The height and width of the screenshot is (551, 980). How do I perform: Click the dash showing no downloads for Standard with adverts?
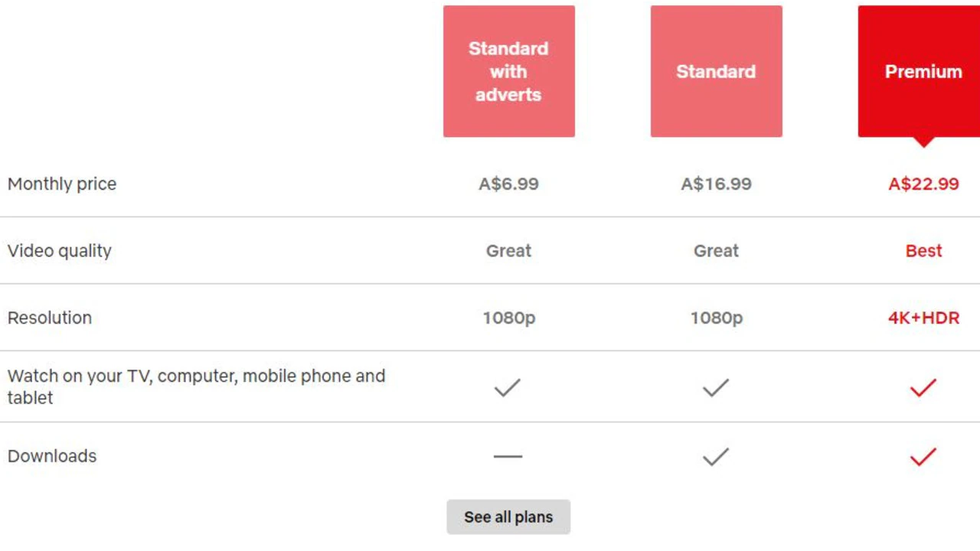pyautogui.click(x=508, y=456)
